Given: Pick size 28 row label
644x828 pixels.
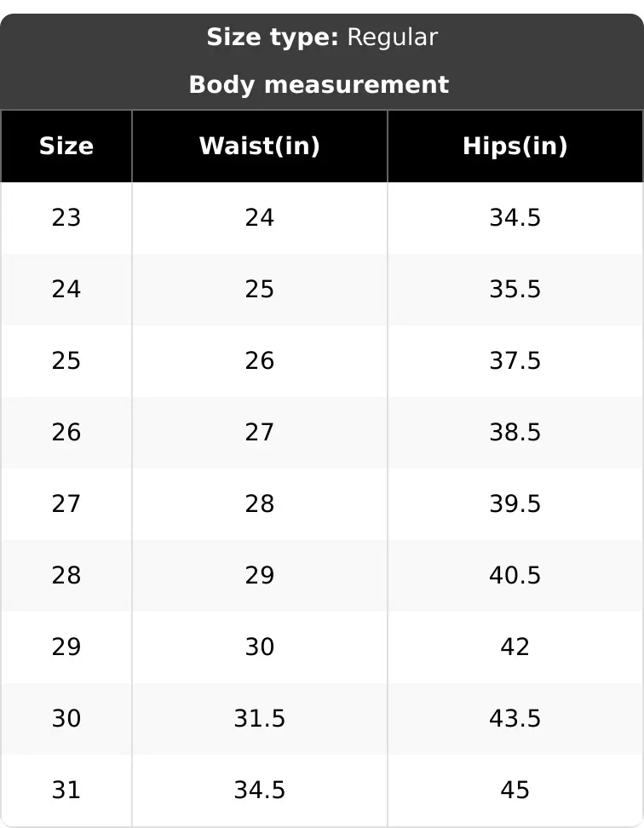Looking at the screenshot, I should click(x=66, y=576).
